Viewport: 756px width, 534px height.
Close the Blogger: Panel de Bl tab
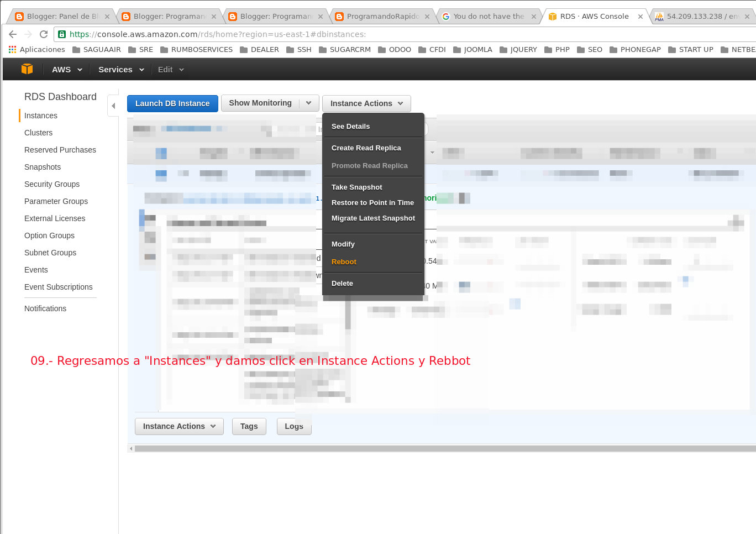[x=107, y=17]
